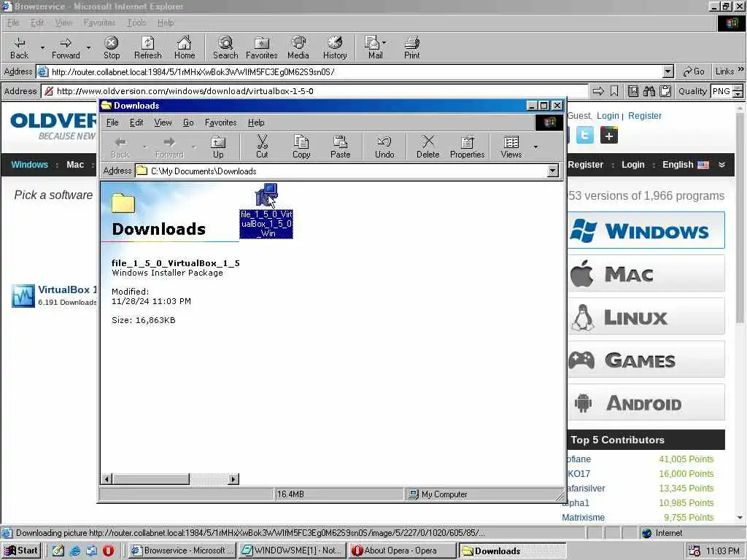The width and height of the screenshot is (747, 560).
Task: Click the MAC platform button
Action: 646,274
